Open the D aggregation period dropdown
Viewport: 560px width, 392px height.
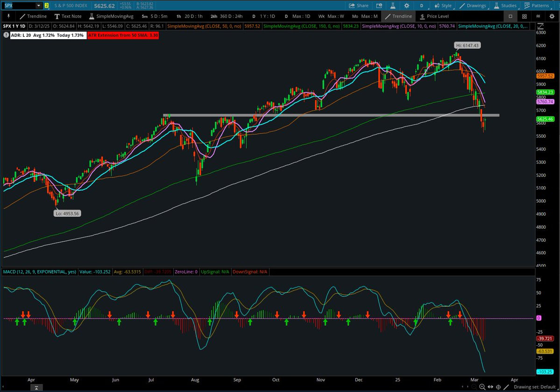coord(421,6)
